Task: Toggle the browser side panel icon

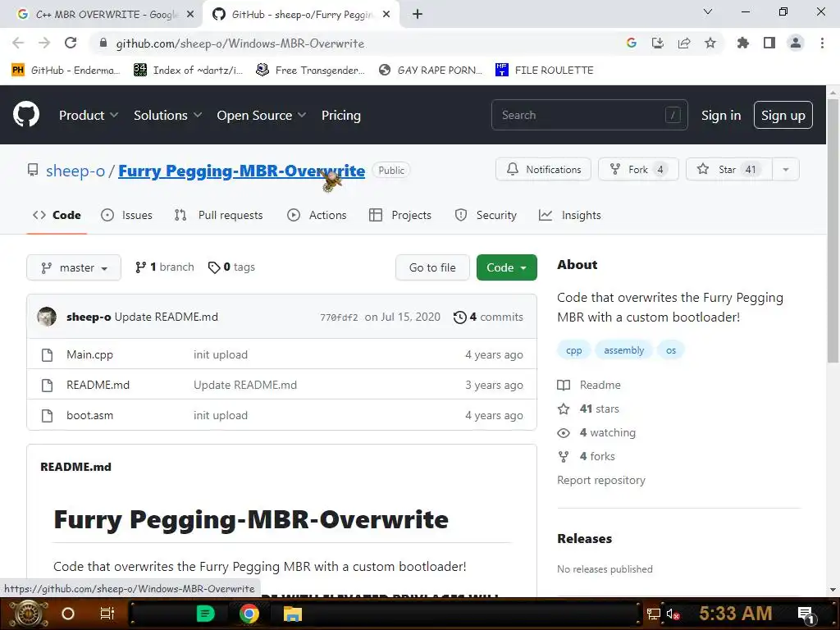Action: (769, 43)
